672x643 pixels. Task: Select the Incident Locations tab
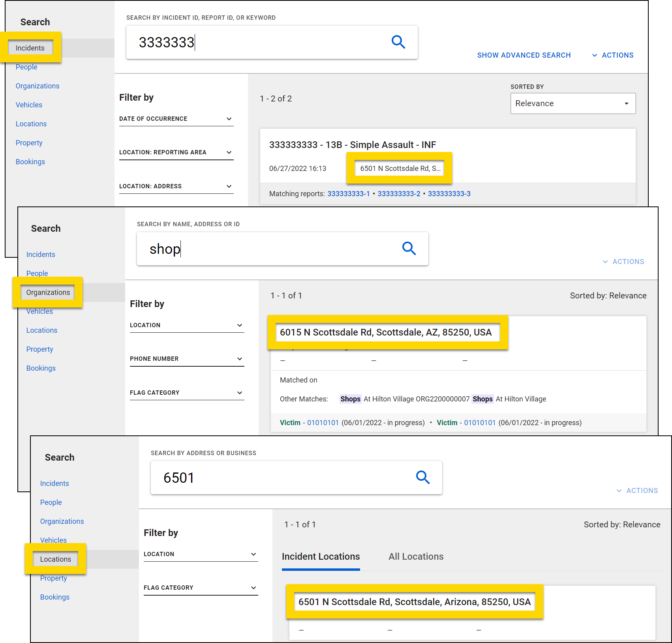(x=321, y=557)
